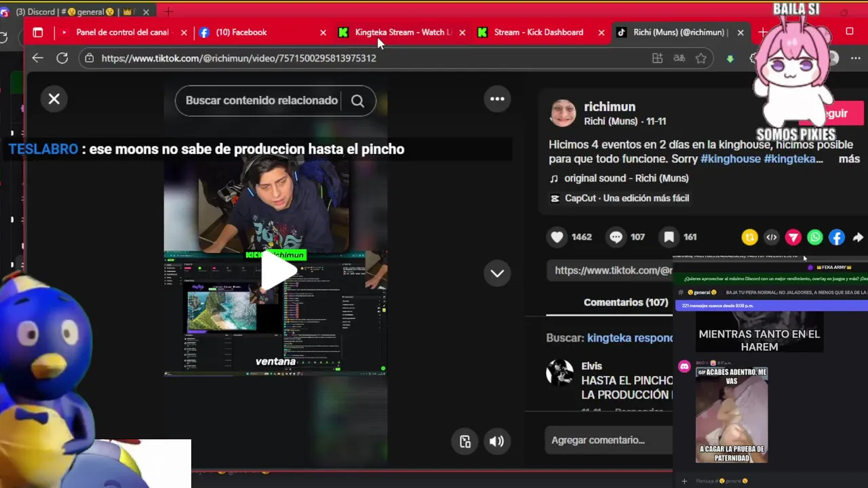Open the #kingteka hashtag
The height and width of the screenshot is (488, 868).
(x=793, y=159)
